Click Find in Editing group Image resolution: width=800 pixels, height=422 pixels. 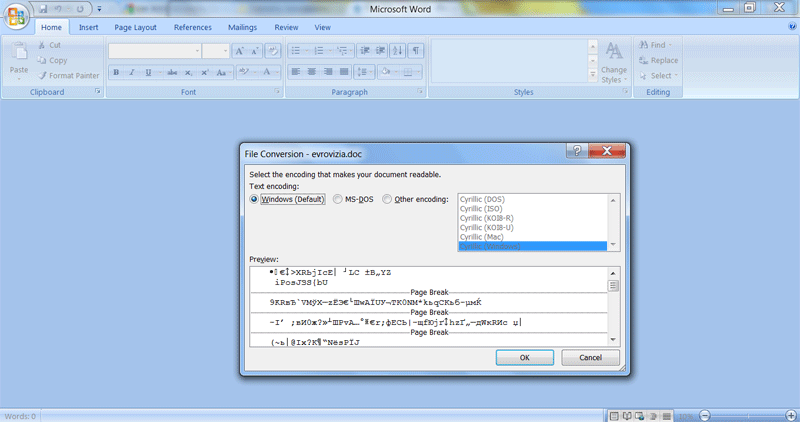[656, 45]
